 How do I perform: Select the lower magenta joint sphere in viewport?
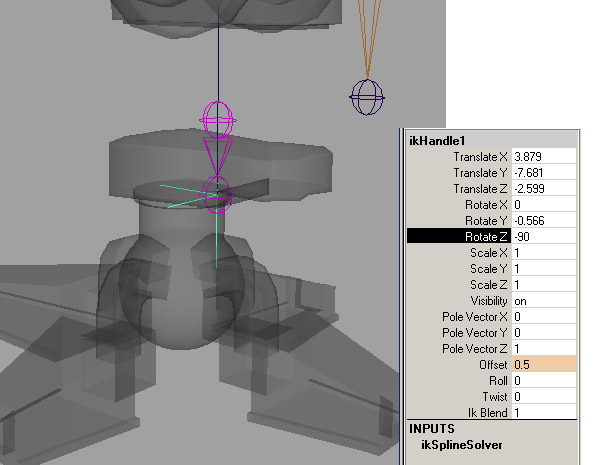(x=217, y=195)
